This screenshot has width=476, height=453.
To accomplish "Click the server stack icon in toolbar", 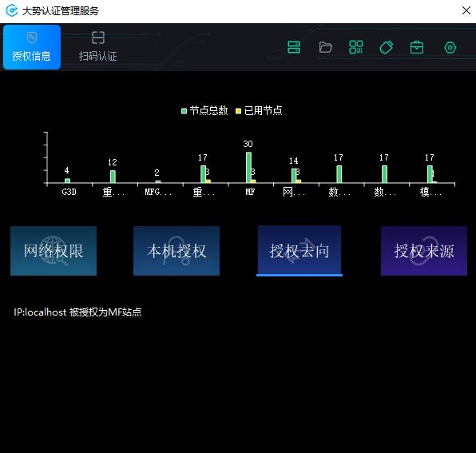I will tap(294, 47).
